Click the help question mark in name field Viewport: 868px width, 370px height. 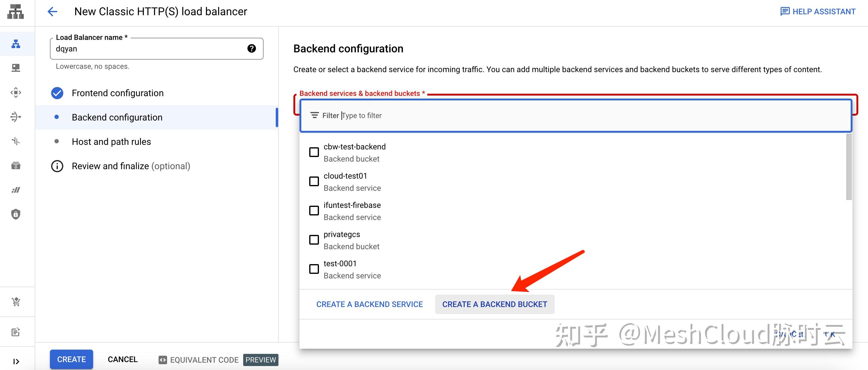[251, 49]
